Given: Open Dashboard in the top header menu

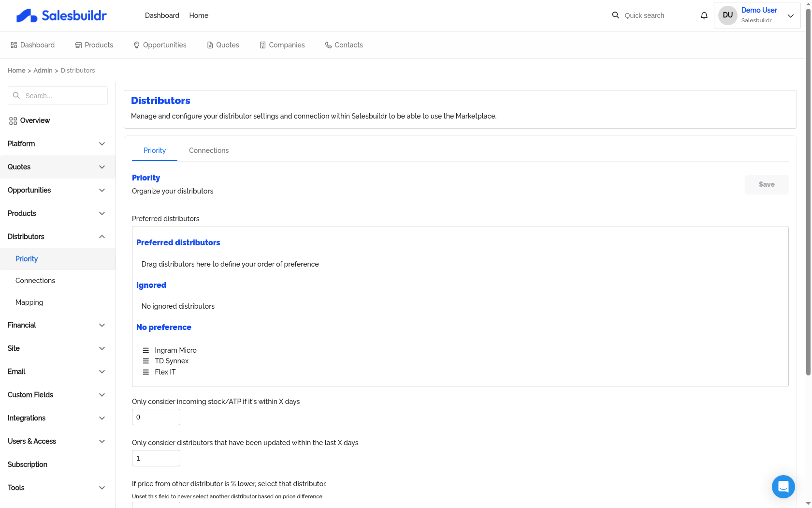Looking at the screenshot, I should point(162,15).
